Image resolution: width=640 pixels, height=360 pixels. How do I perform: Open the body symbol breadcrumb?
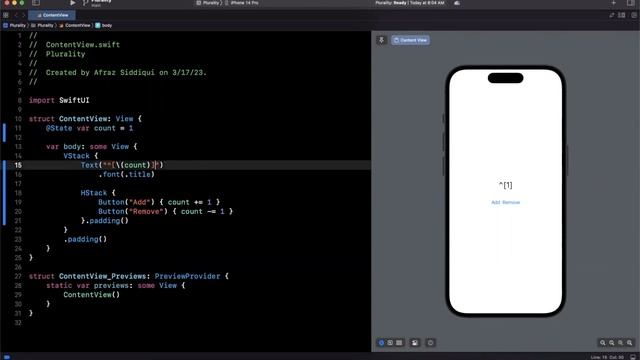point(104,25)
